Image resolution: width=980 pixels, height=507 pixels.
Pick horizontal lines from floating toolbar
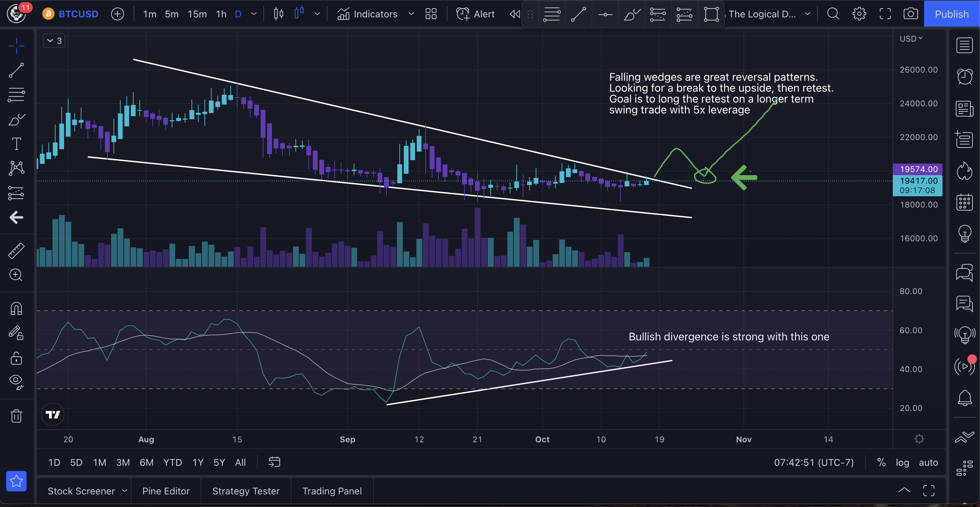[x=552, y=14]
